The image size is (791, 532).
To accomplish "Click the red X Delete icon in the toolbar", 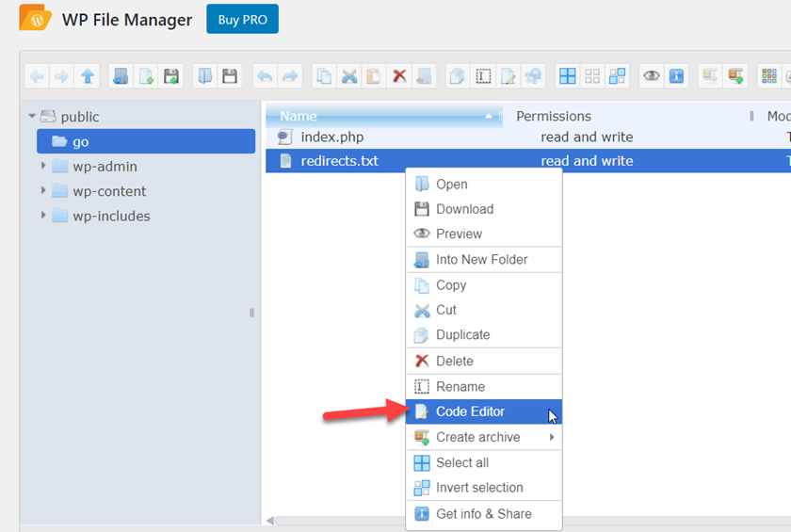I will point(399,76).
